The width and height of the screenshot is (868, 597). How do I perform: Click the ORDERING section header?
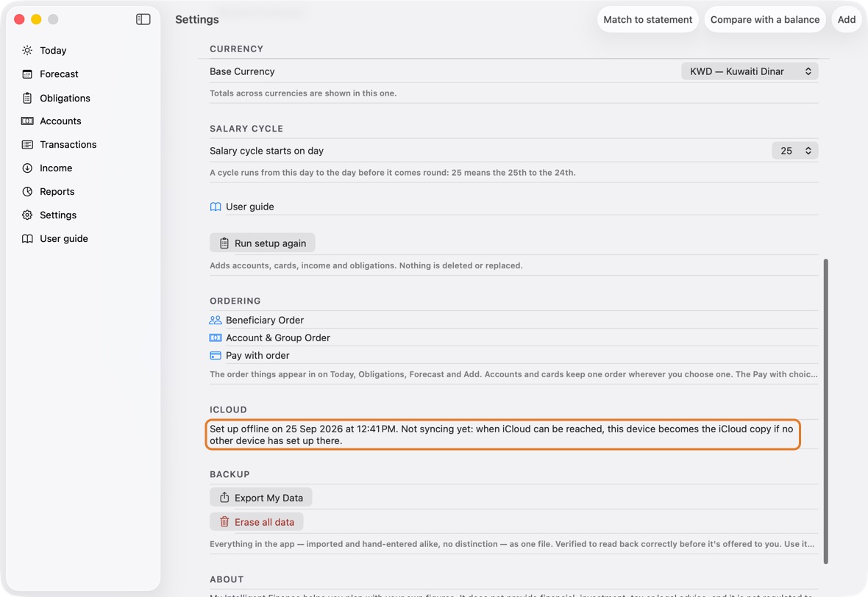coord(235,301)
